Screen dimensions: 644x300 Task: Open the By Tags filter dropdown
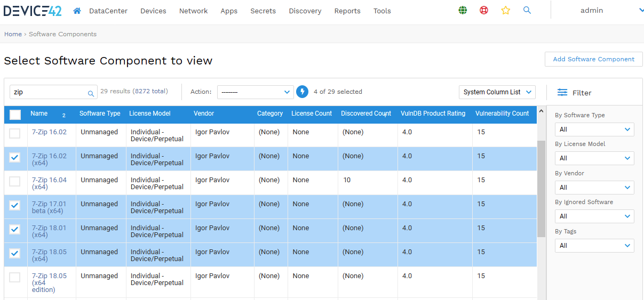594,246
